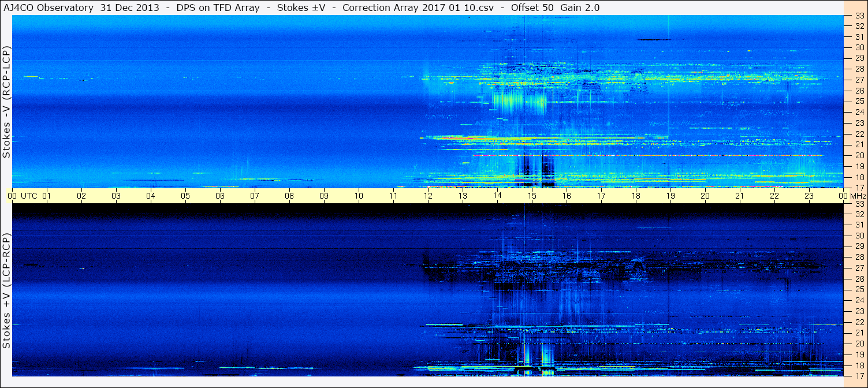
Task: Click the 17 hour mark on time axis
Action: point(601,196)
